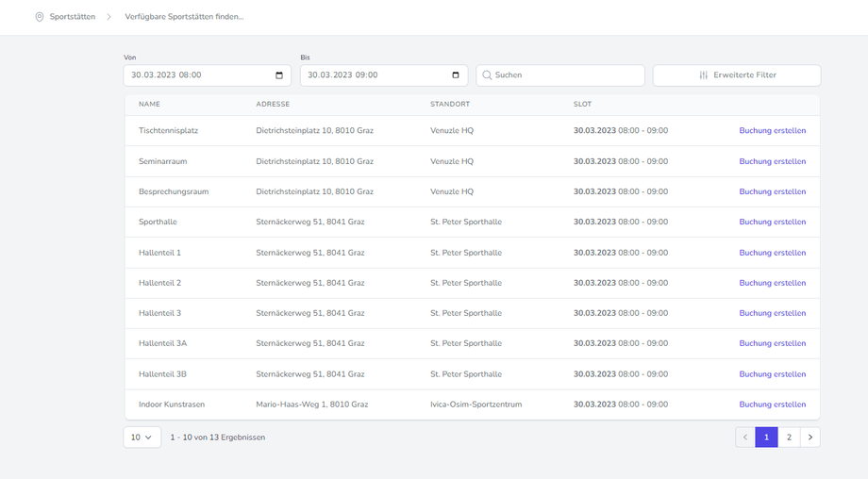The width and height of the screenshot is (868, 479).
Task: Click the Verfügbare Sportstätten finden breadcrumb
Action: pyautogui.click(x=184, y=17)
